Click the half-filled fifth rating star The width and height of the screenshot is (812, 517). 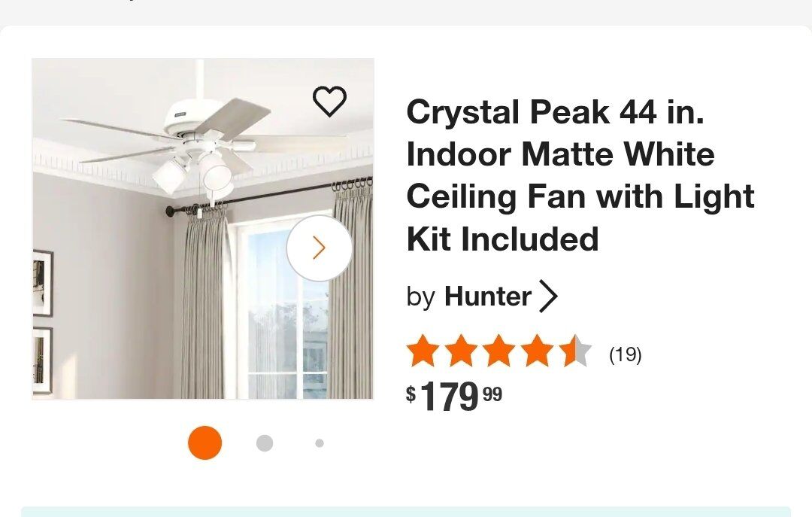575,351
